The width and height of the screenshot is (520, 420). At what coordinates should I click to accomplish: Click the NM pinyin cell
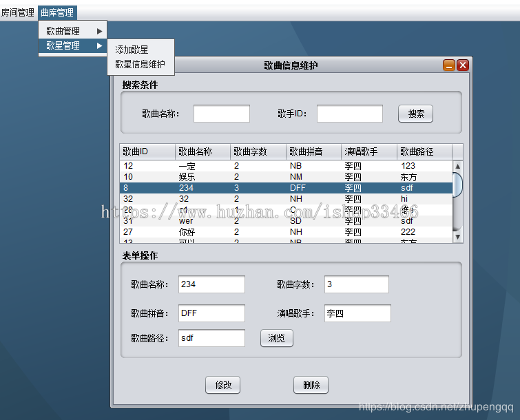(x=313, y=177)
